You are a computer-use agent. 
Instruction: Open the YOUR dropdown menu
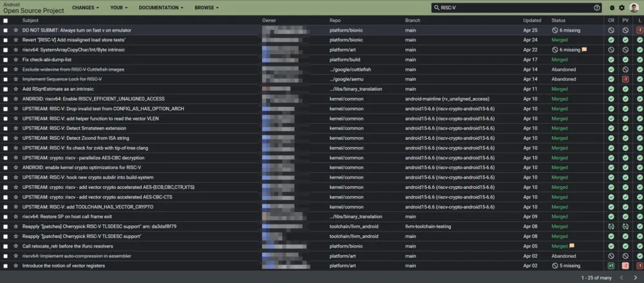pos(118,8)
